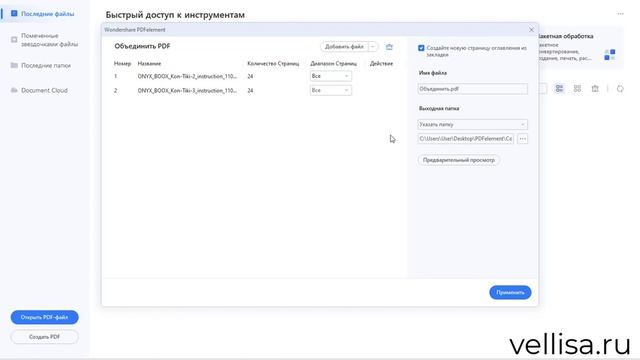Click the Document Cloud cloud icon
640x360 pixels.
pos(14,90)
